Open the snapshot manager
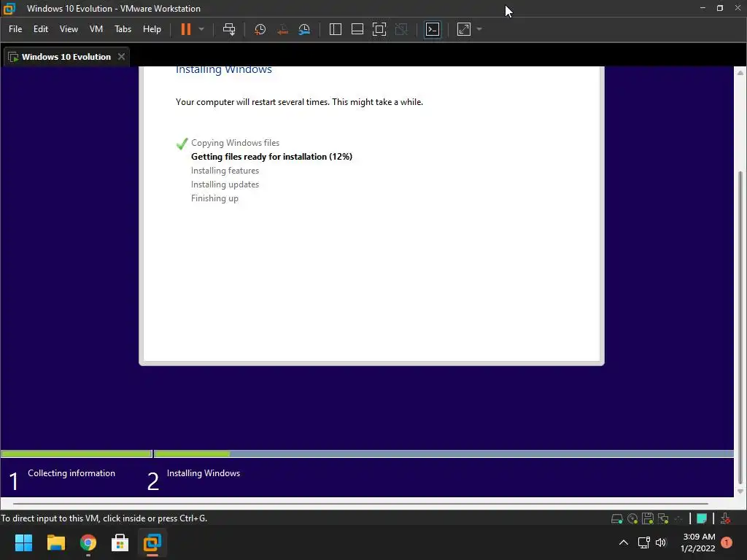The image size is (747, 560). pyautogui.click(x=304, y=29)
